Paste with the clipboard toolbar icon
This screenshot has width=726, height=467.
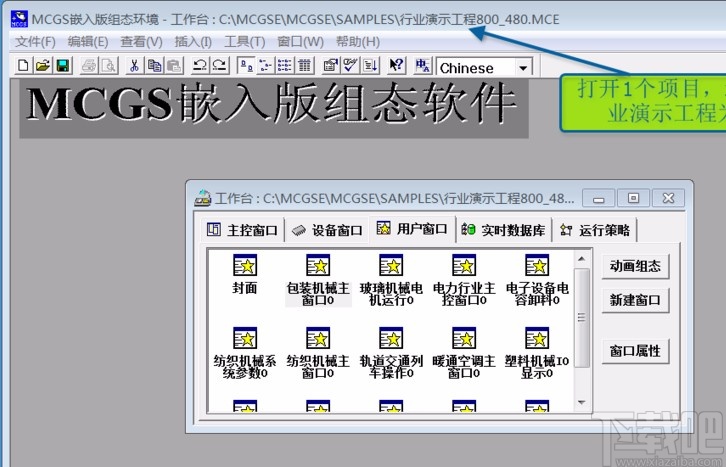[x=174, y=66]
